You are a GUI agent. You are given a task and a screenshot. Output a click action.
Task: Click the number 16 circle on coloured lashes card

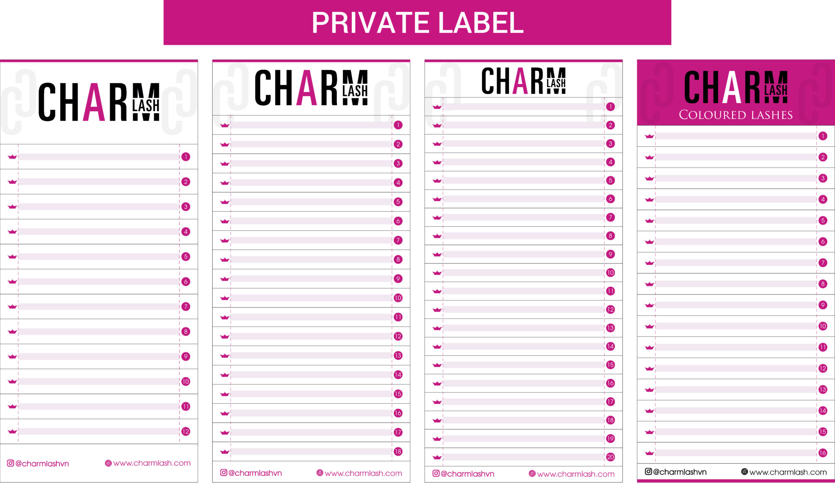(x=823, y=453)
